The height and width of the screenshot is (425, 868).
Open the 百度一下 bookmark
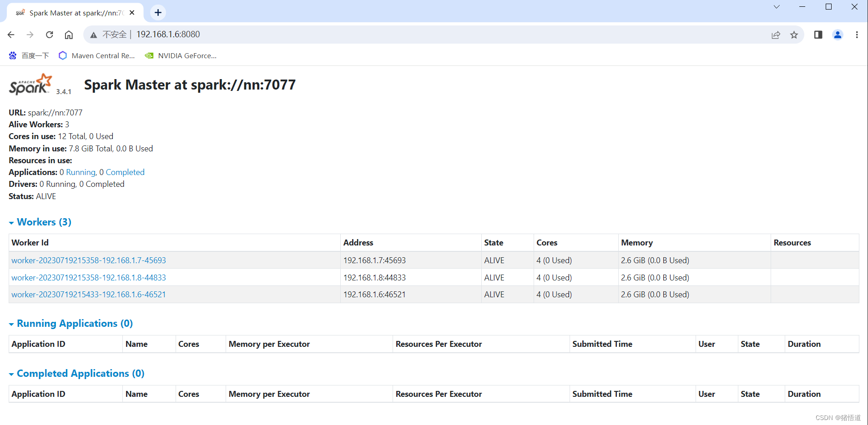pos(29,55)
